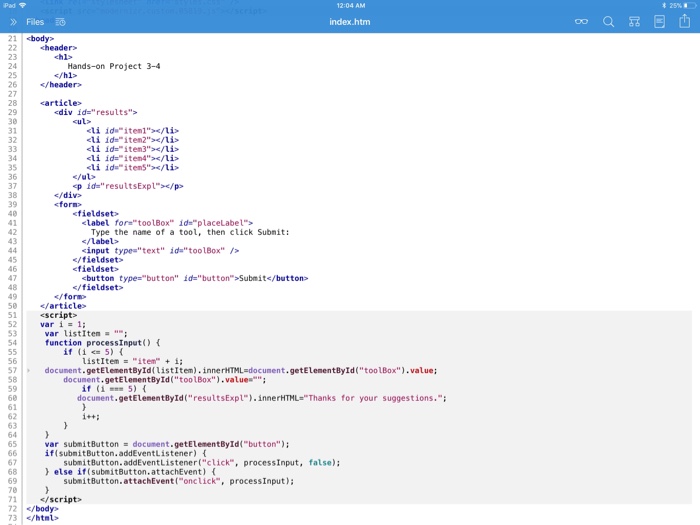700x525 pixels.
Task: Open the symbol navigator icon
Action: [x=634, y=21]
